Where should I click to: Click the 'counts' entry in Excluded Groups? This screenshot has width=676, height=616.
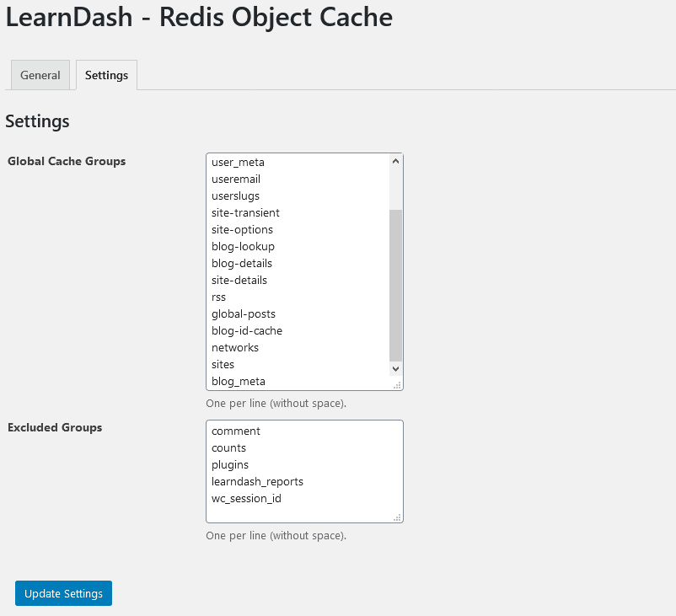click(x=228, y=448)
